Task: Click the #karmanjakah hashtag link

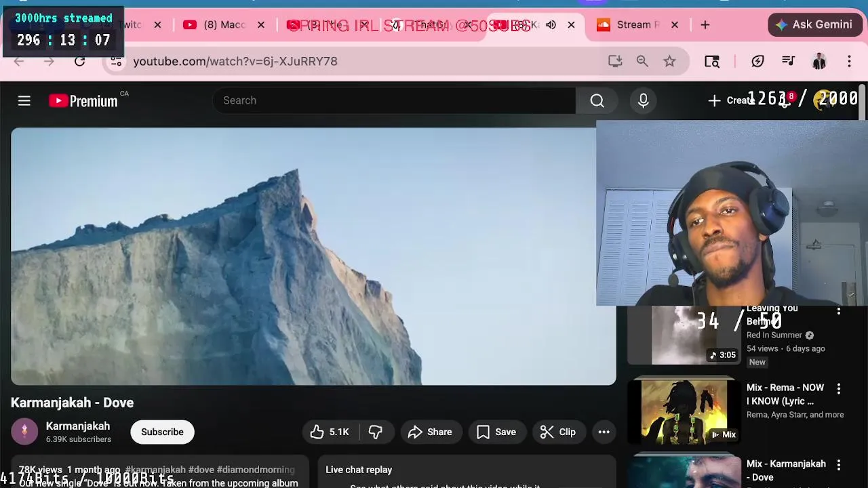Action: click(x=155, y=470)
